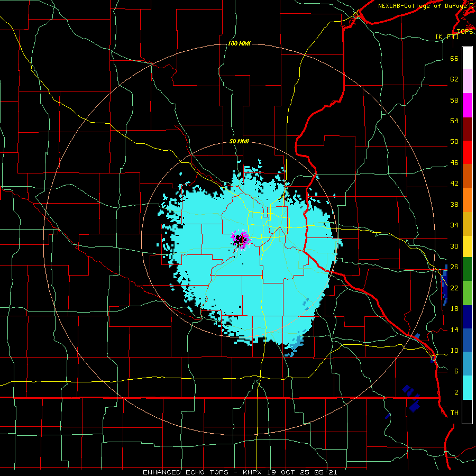Click the legend value "30"
476x476 pixels.
pyautogui.click(x=454, y=246)
